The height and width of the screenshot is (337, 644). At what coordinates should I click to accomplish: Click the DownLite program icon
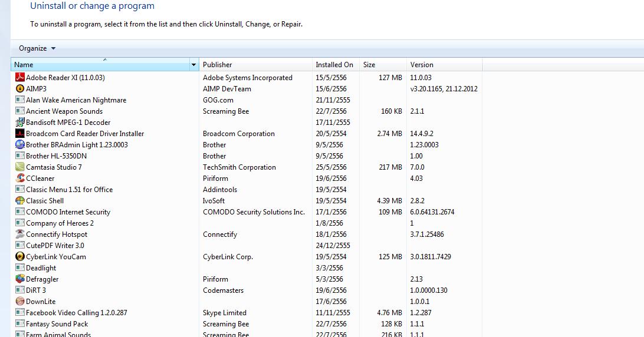19,301
